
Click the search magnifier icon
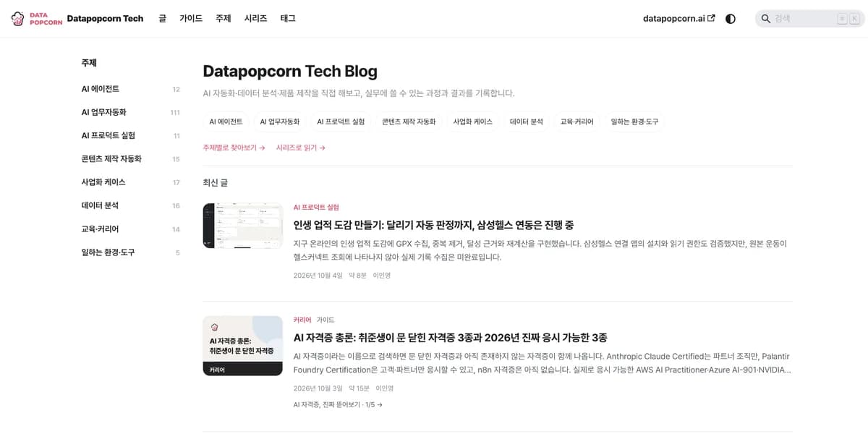pos(766,19)
